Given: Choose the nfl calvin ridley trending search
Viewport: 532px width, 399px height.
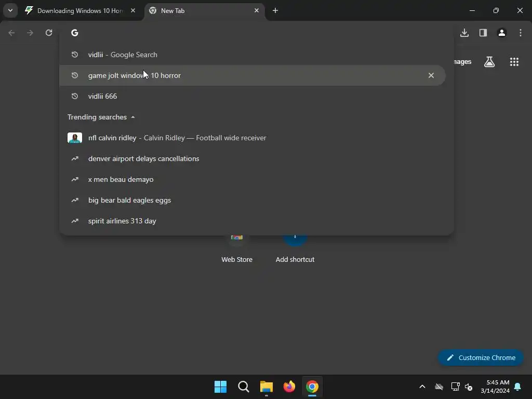Looking at the screenshot, I should pos(252,138).
